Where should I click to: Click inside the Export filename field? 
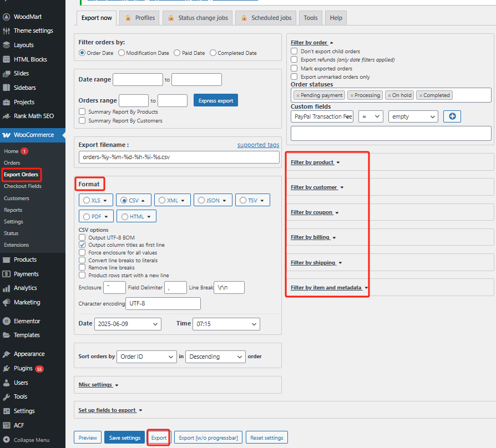[x=179, y=157]
